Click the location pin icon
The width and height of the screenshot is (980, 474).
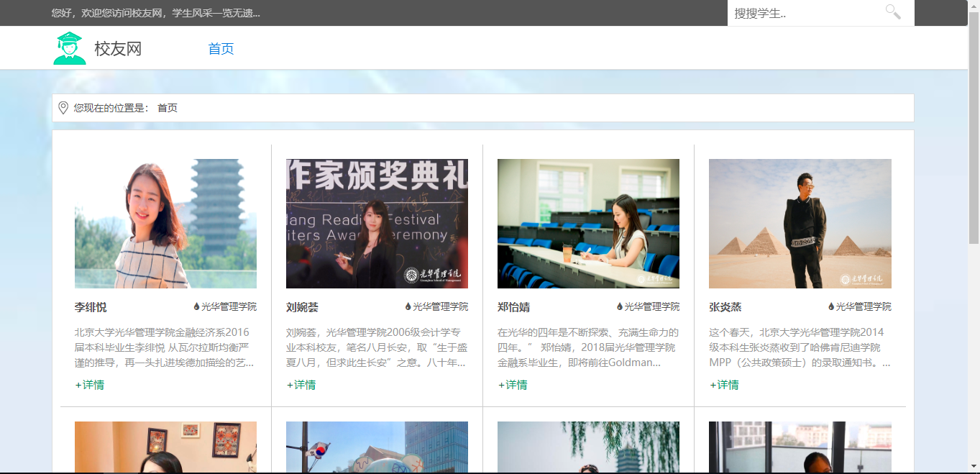coord(63,108)
